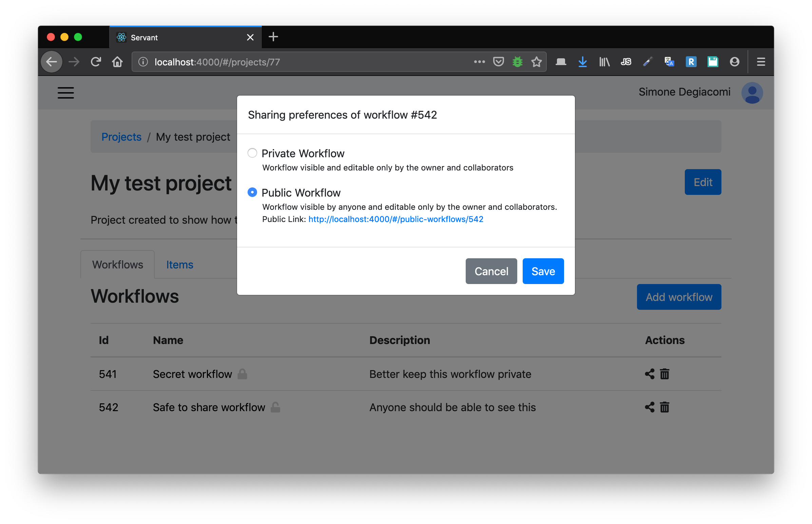The width and height of the screenshot is (812, 524).
Task: Switch to the Items tab
Action: 179,265
